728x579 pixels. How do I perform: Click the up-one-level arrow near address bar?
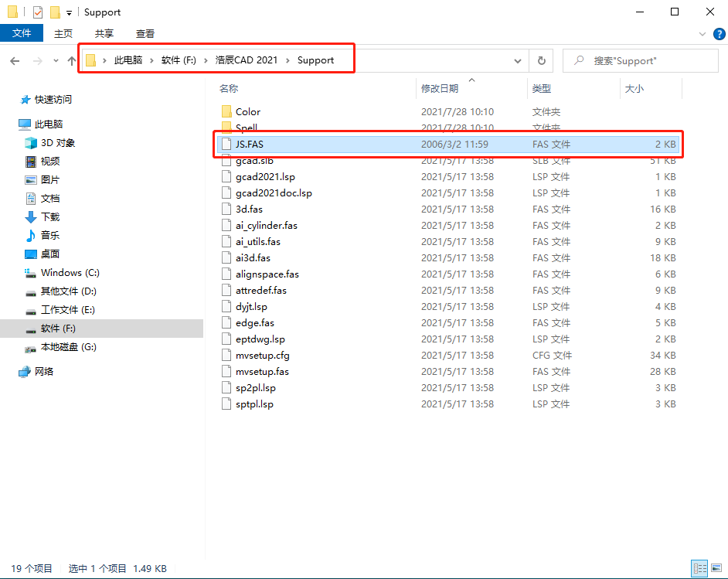point(70,60)
